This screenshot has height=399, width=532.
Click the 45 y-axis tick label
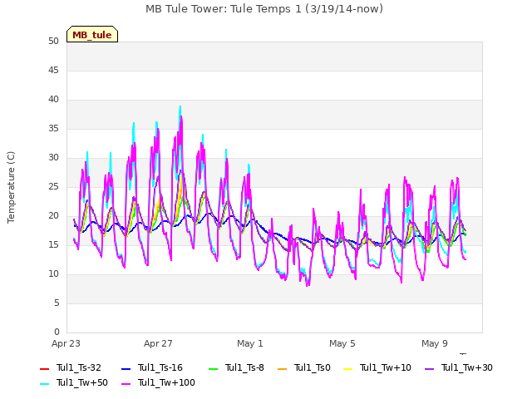53,71
